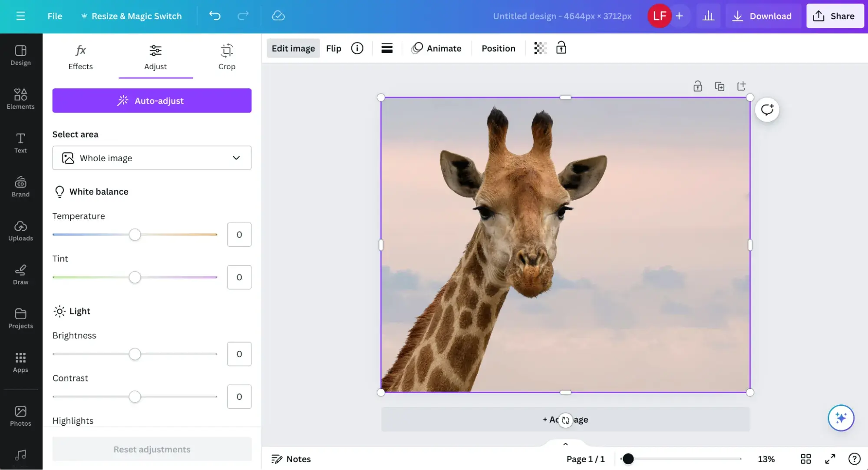Image resolution: width=868 pixels, height=470 pixels.
Task: Click the transparency checkerboard icon
Action: (540, 48)
